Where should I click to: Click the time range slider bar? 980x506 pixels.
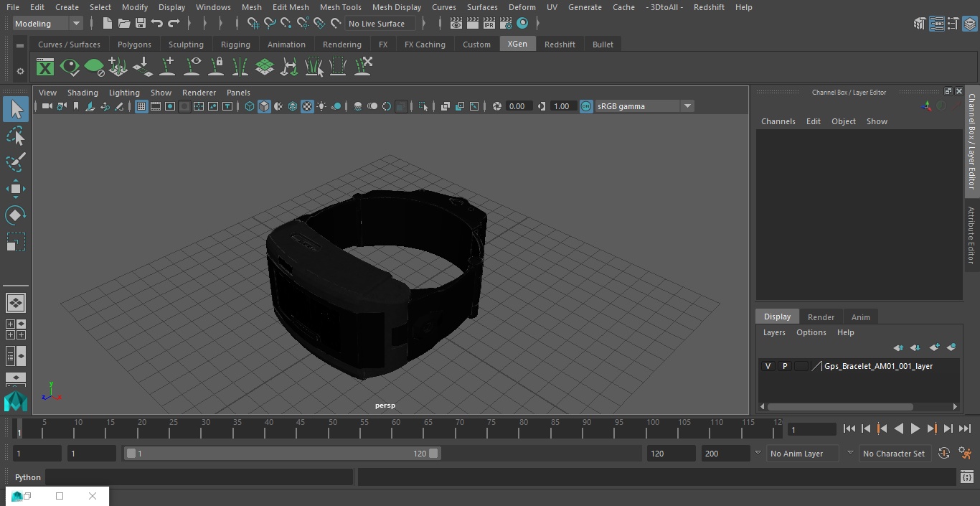[282, 454]
